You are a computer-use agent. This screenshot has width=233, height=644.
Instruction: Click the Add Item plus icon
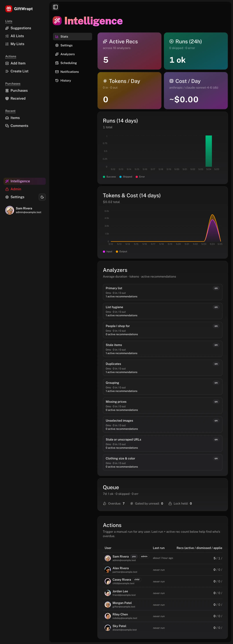coord(7,63)
